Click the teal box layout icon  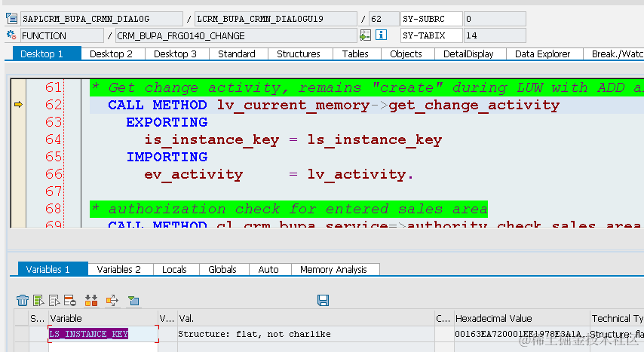(x=133, y=301)
